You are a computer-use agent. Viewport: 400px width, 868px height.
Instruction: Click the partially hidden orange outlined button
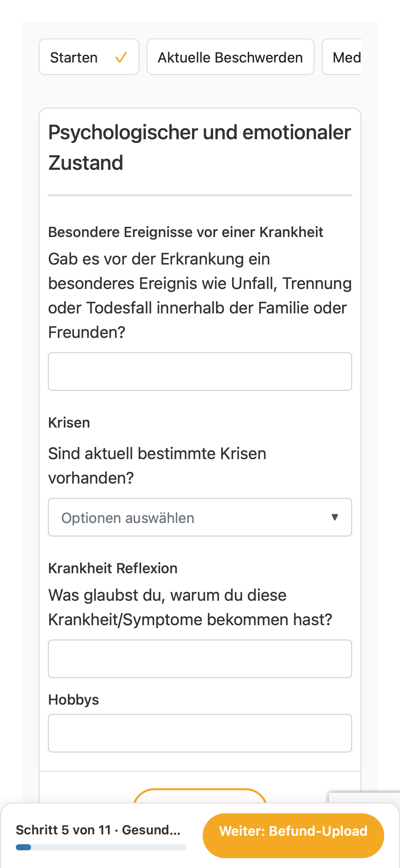tap(200, 796)
